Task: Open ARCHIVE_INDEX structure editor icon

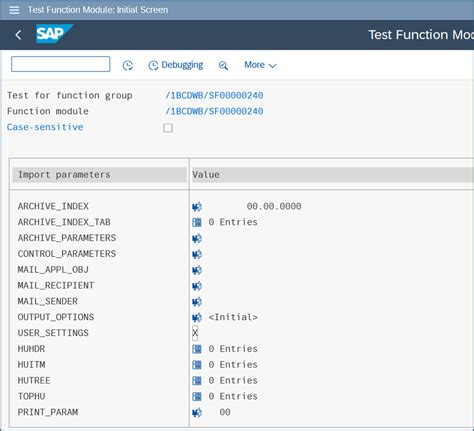Action: (197, 207)
